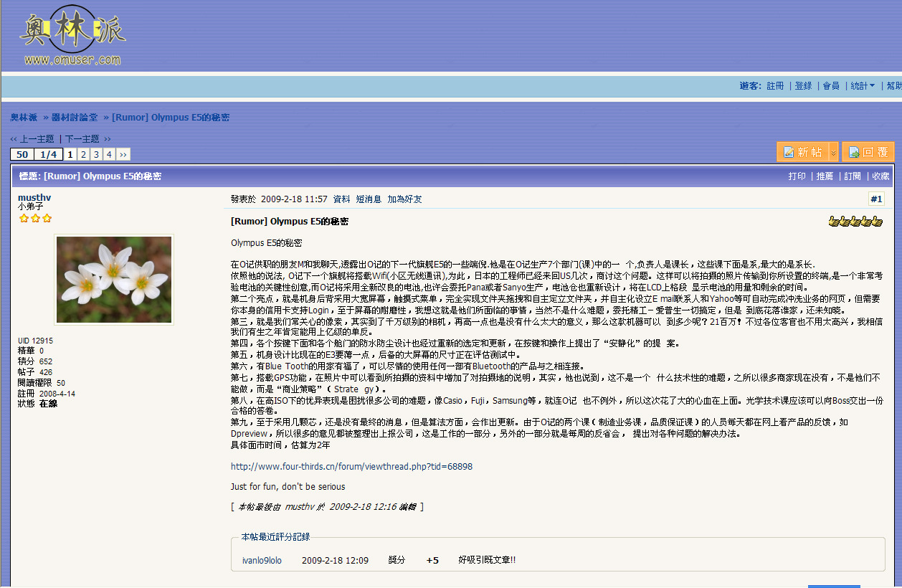This screenshot has width=902, height=588.
Task: Click 打印 to print the thread
Action: [x=797, y=176]
